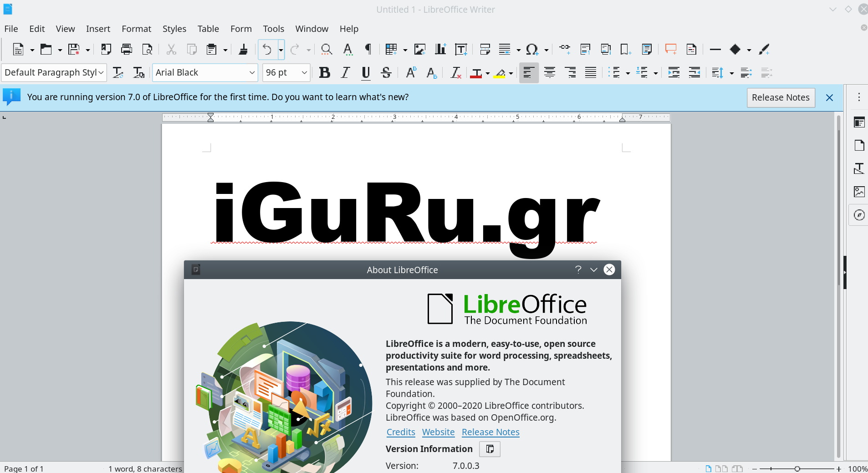
Task: Open the Help menu
Action: (x=349, y=29)
